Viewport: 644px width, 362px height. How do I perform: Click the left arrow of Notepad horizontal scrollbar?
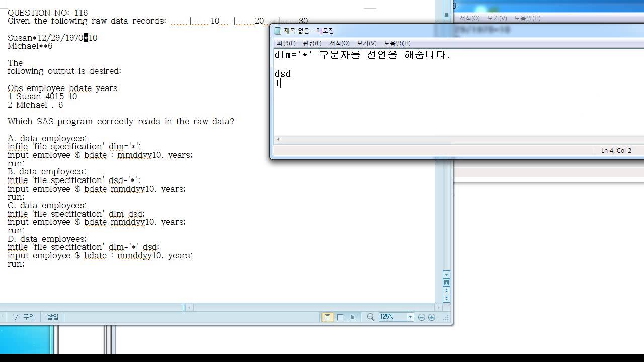point(278,139)
